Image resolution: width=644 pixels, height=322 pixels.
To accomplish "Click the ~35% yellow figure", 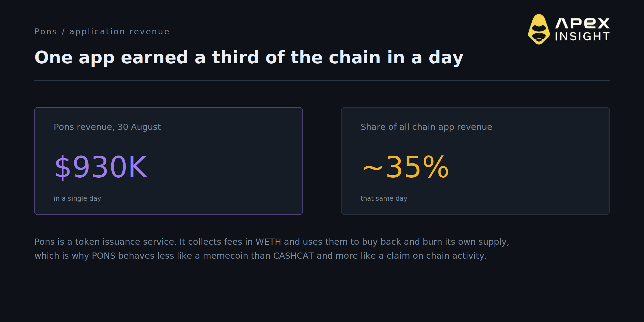I will click(405, 167).
